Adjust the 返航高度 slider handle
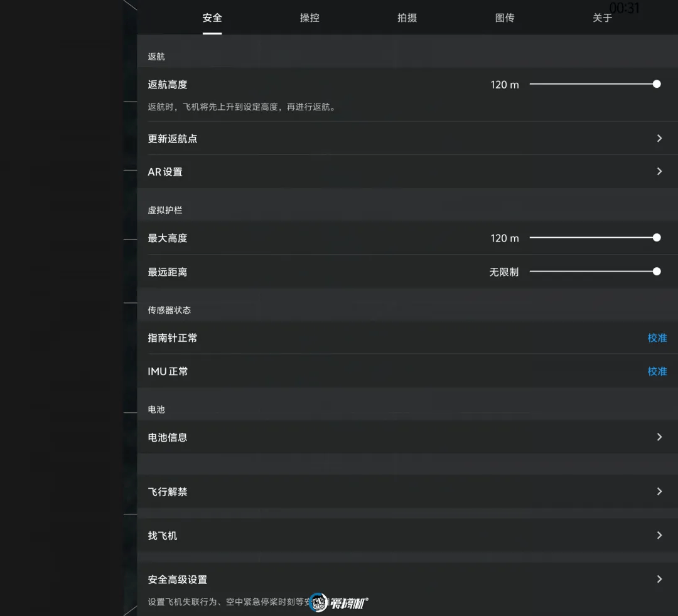Image resolution: width=678 pixels, height=616 pixels. [657, 84]
